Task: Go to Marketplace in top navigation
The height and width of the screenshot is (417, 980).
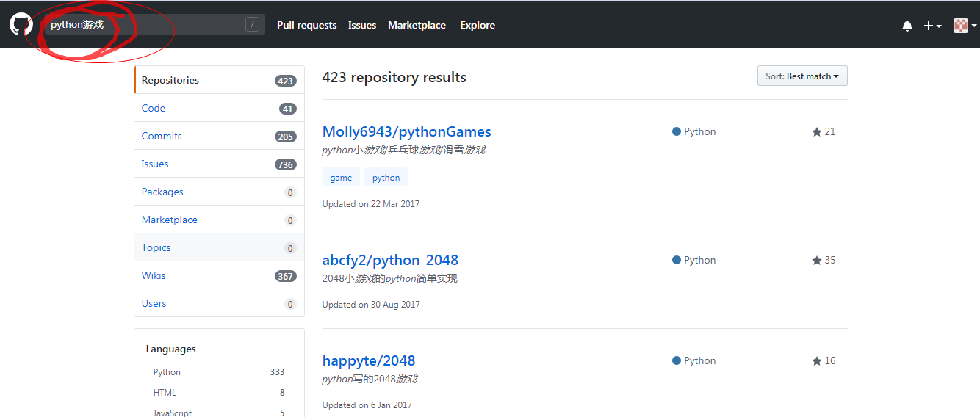Action: click(x=417, y=25)
